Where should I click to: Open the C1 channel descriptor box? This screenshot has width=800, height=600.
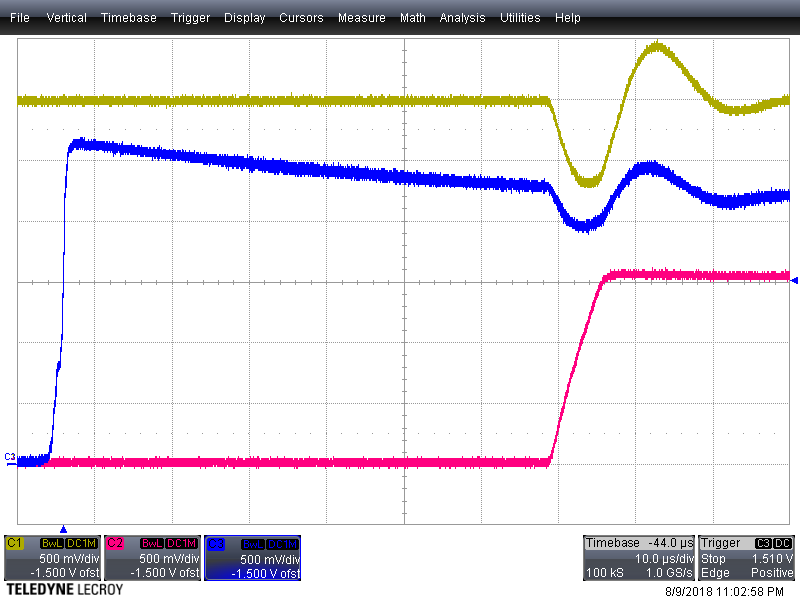coord(52,558)
